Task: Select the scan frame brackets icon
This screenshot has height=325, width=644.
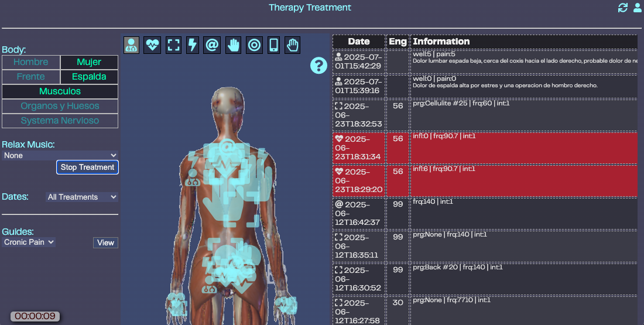Action: pos(173,46)
